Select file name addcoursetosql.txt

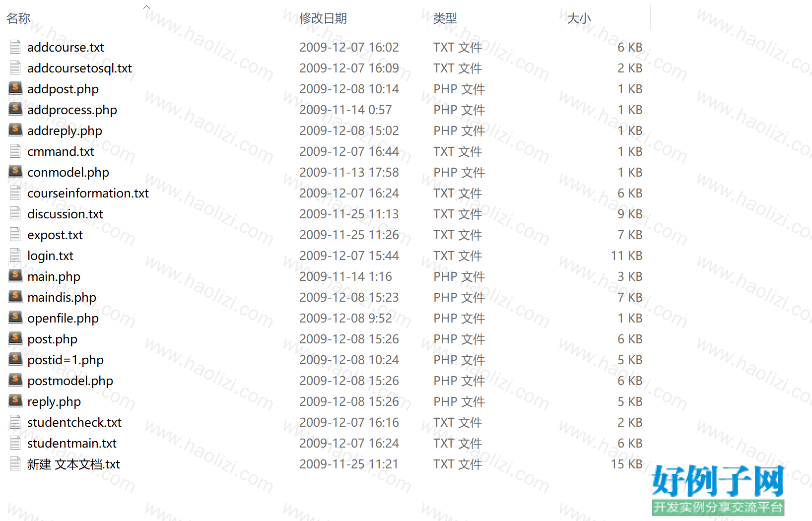click(x=79, y=68)
